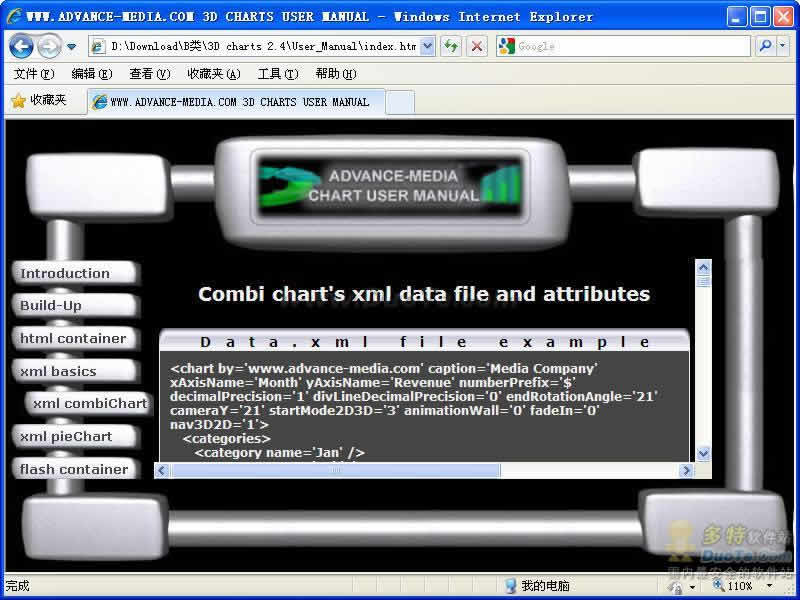800x600 pixels.
Task: Open the 文件(F) menu
Action: pyautogui.click(x=34, y=74)
